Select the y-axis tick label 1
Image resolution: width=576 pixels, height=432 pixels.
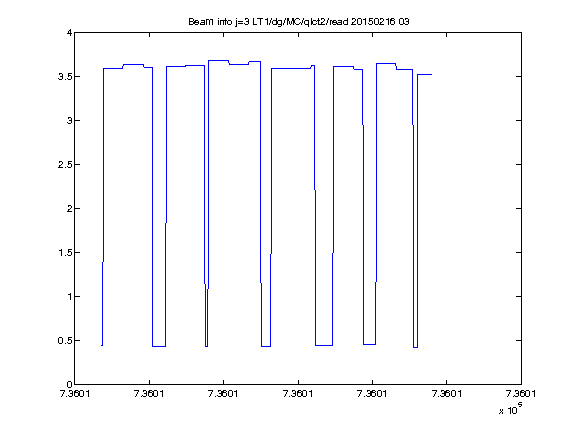click(x=70, y=296)
